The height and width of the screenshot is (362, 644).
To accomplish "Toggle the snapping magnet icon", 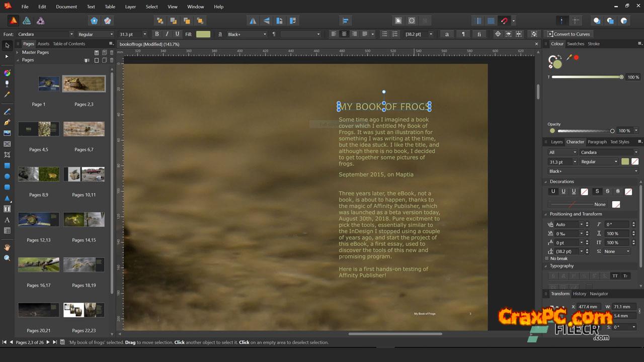I will point(504,21).
